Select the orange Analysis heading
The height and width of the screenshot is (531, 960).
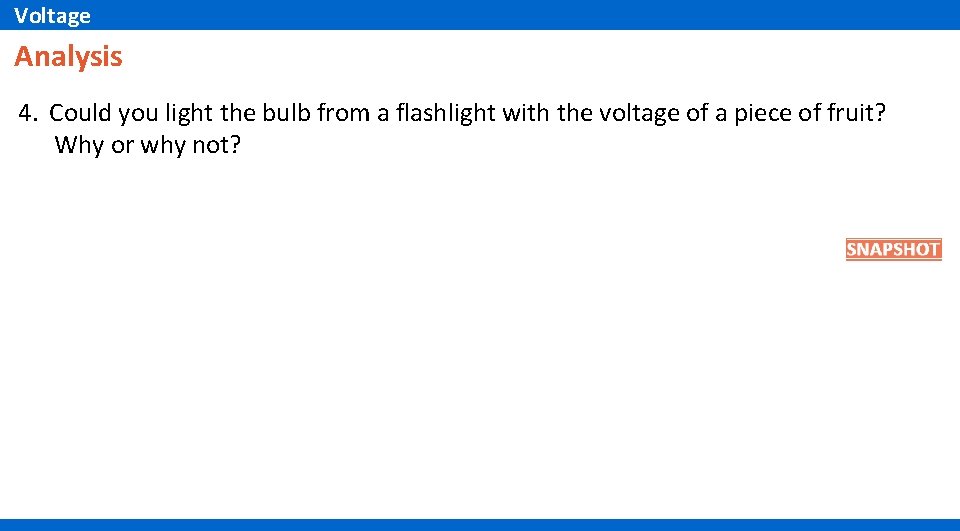click(68, 57)
